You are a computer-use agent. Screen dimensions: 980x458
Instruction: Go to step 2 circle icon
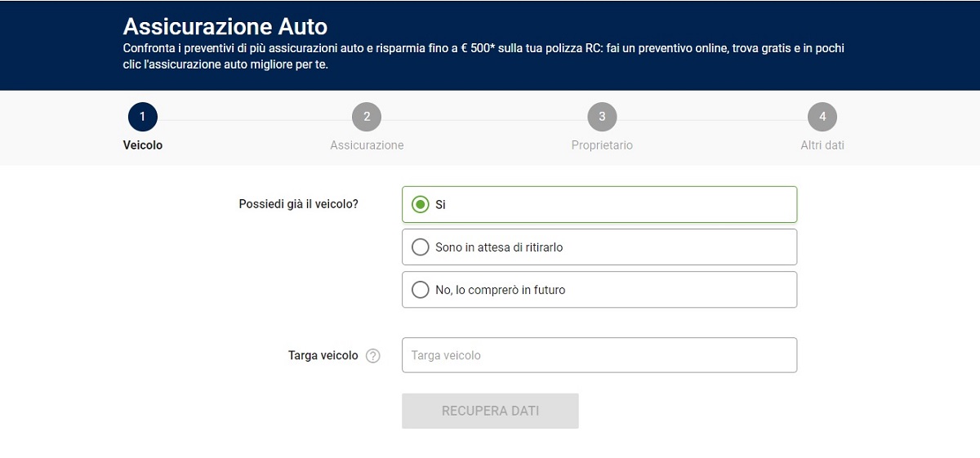tap(367, 117)
